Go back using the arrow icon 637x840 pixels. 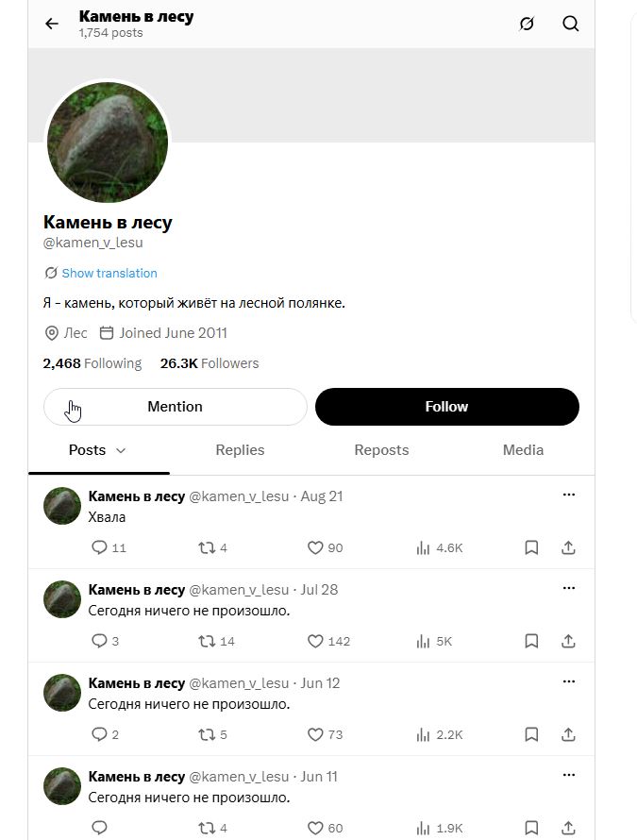pos(52,24)
